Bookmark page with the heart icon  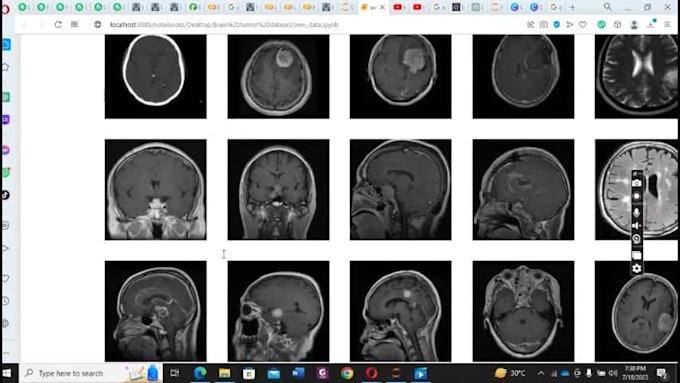click(582, 25)
